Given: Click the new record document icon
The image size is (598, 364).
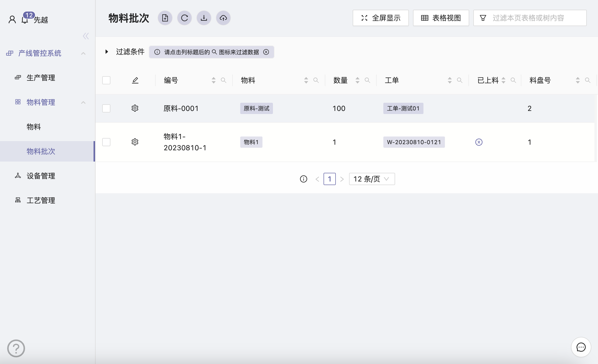Looking at the screenshot, I should click(165, 18).
